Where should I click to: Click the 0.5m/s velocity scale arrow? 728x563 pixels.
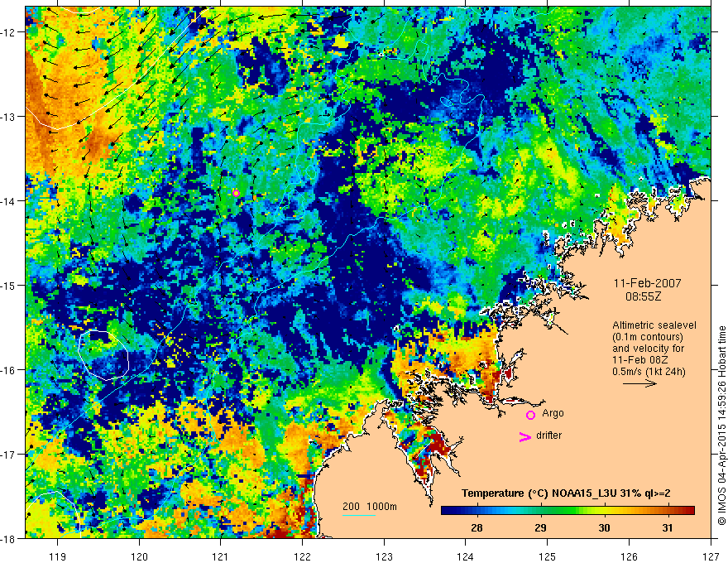click(639, 383)
